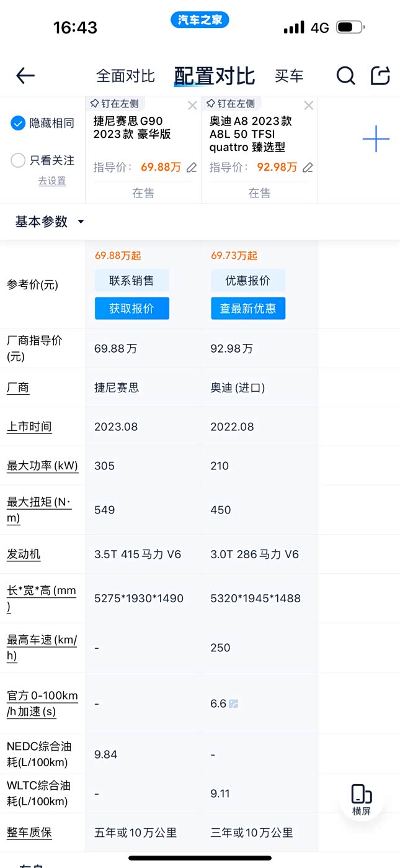Open the 发动机 parameter explanation
400x868 pixels.
24,554
